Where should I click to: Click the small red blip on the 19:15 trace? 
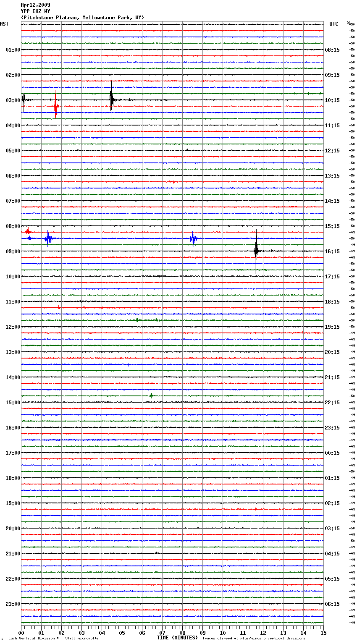tap(255, 509)
